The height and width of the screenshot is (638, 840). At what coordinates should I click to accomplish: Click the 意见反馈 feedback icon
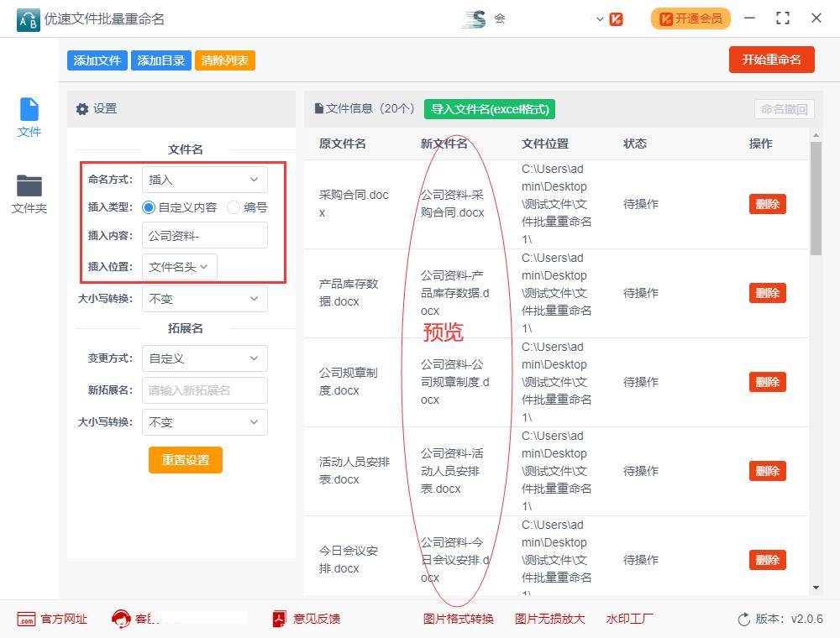coord(278,619)
